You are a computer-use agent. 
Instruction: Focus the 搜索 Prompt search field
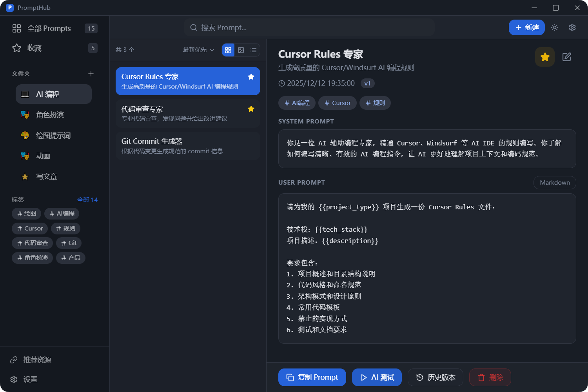click(309, 27)
